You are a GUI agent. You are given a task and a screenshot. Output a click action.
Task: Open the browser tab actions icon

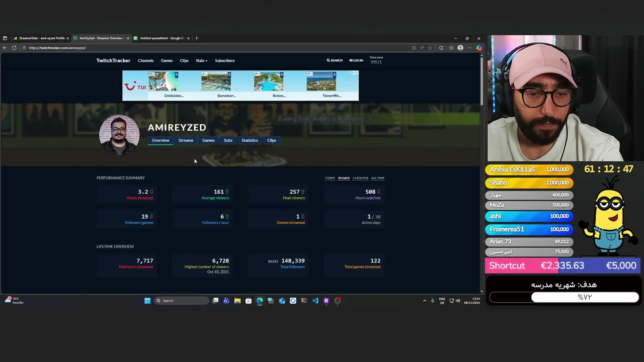(5, 38)
